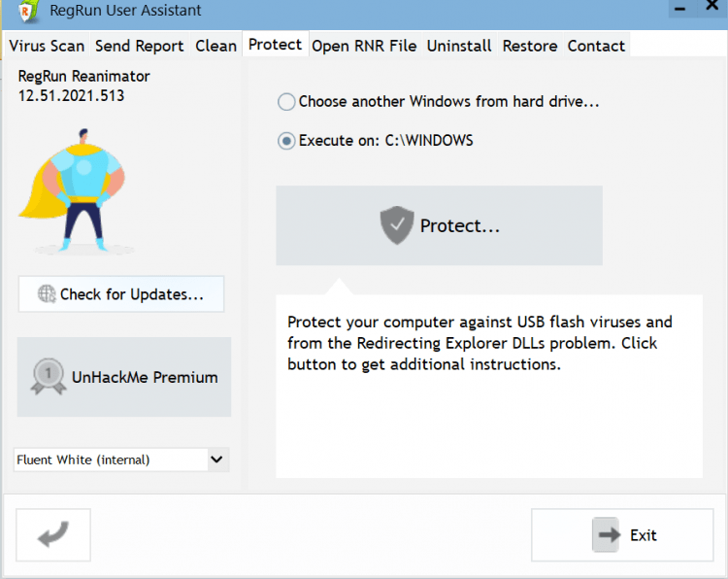Click the globe icon for updates

click(47, 293)
